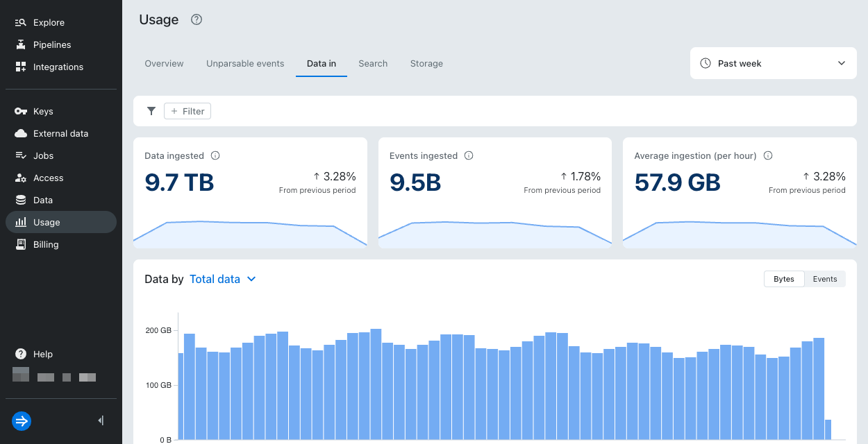Image resolution: width=868 pixels, height=444 pixels.
Task: Click the External data sidebar label
Action: point(61,133)
